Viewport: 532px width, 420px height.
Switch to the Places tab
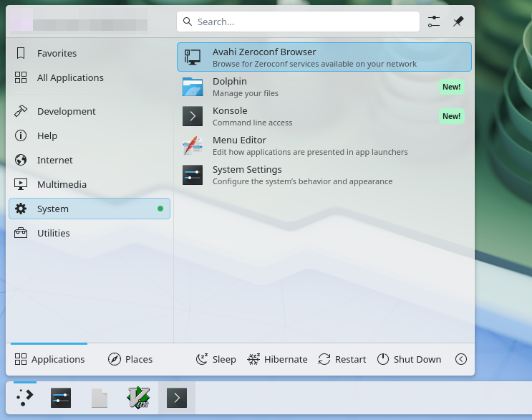(130, 359)
